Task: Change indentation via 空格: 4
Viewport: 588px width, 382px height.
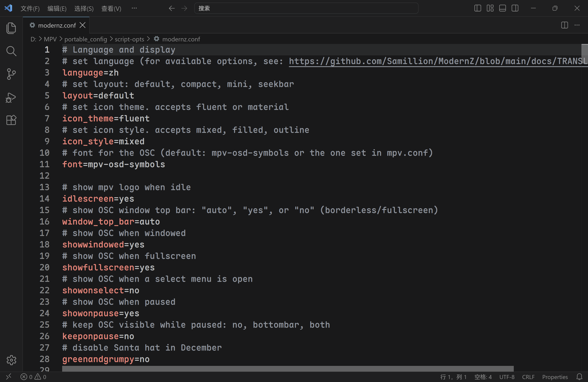Action: click(x=483, y=377)
